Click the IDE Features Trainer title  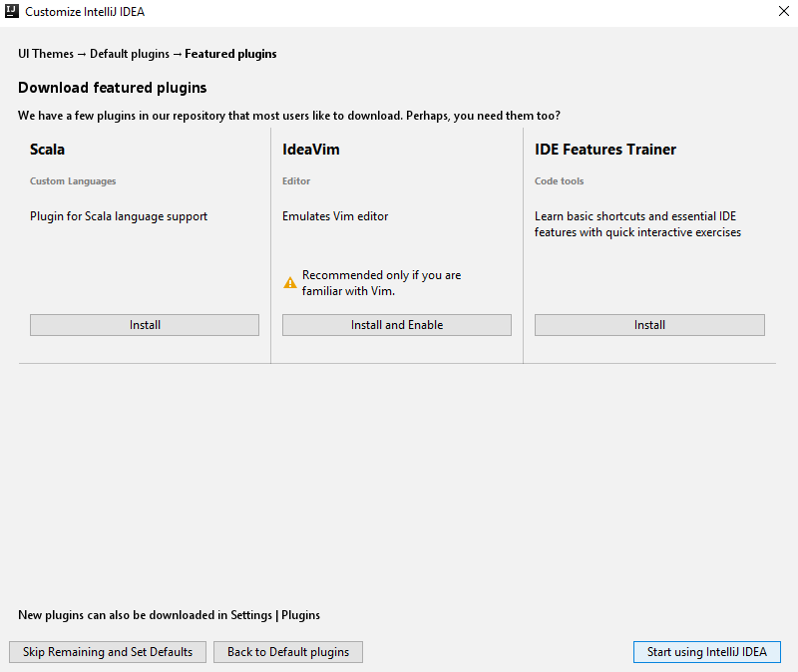(605, 150)
